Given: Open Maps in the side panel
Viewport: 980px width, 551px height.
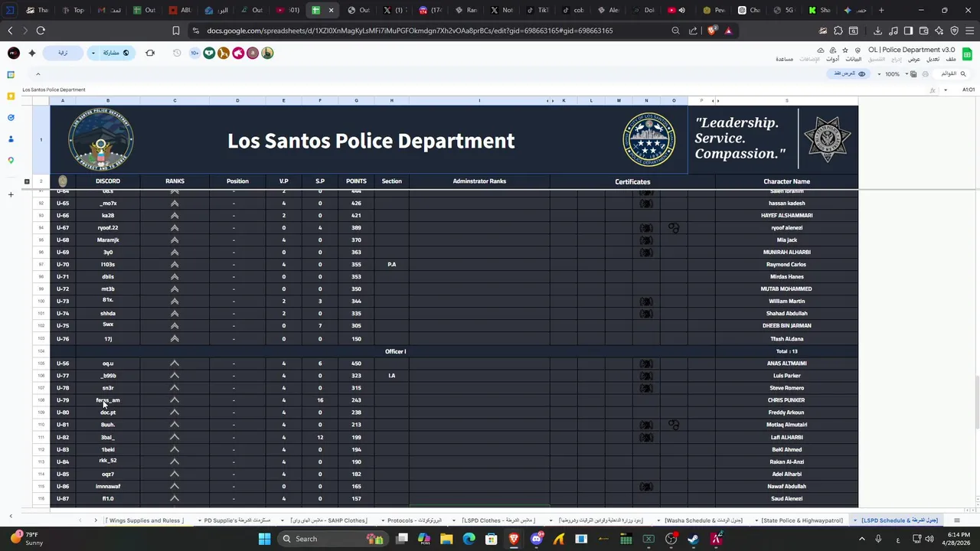Looking at the screenshot, I should (x=11, y=161).
